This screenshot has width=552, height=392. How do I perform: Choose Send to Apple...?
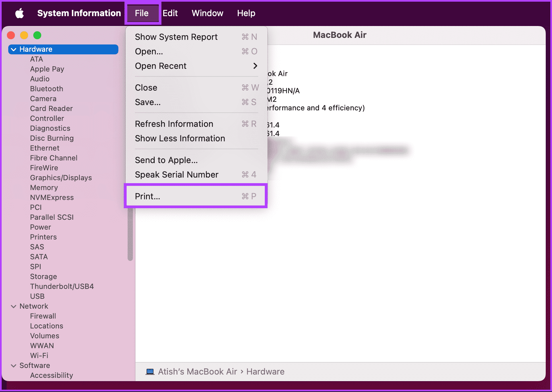point(196,160)
